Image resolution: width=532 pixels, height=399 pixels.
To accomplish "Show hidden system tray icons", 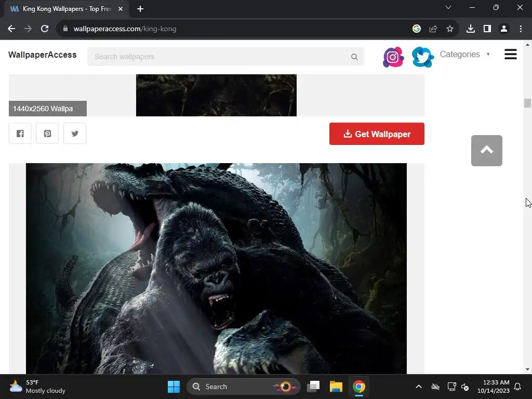I will (x=419, y=387).
